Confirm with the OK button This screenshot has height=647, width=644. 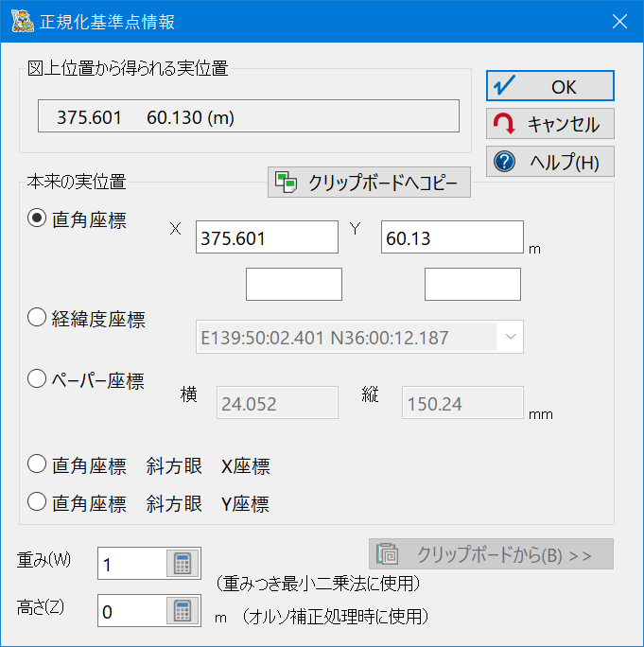[x=550, y=86]
